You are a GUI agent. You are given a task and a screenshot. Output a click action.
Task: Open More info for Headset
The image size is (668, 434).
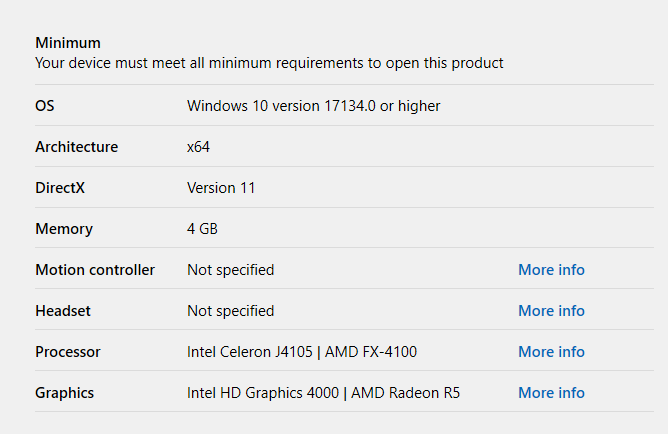point(551,311)
